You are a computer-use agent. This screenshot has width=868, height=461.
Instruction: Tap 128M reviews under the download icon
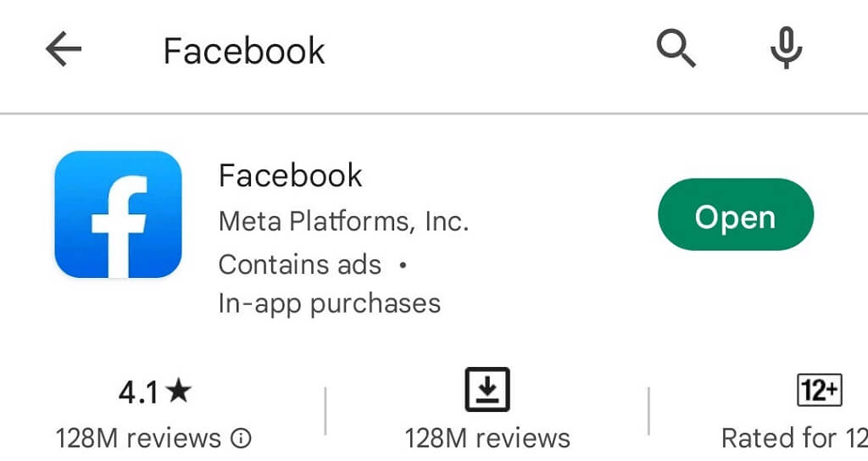click(x=487, y=438)
